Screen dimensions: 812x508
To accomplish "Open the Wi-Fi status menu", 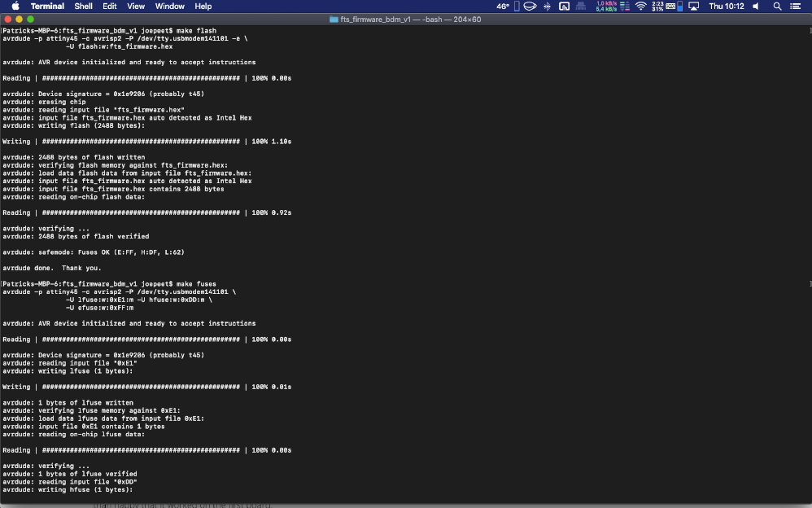I will (640, 7).
